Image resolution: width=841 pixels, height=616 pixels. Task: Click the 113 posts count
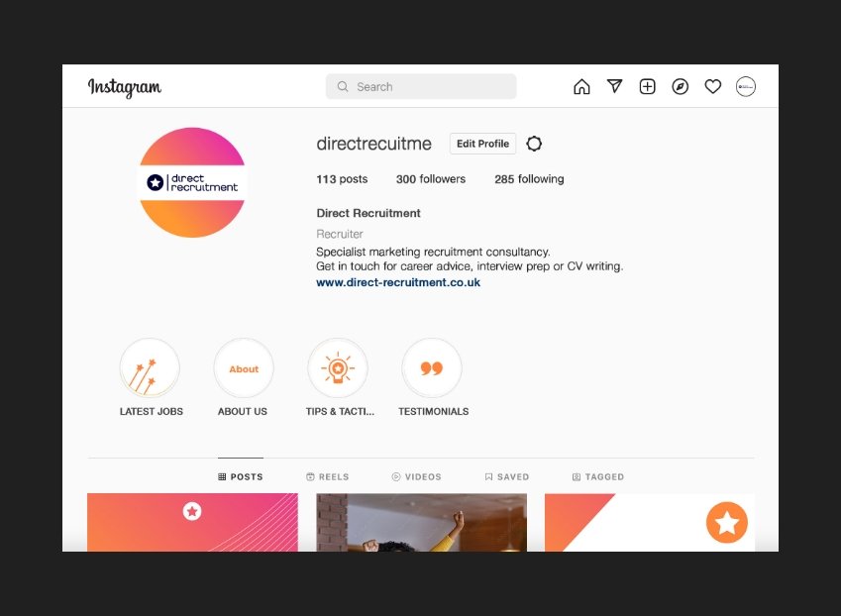click(x=342, y=179)
